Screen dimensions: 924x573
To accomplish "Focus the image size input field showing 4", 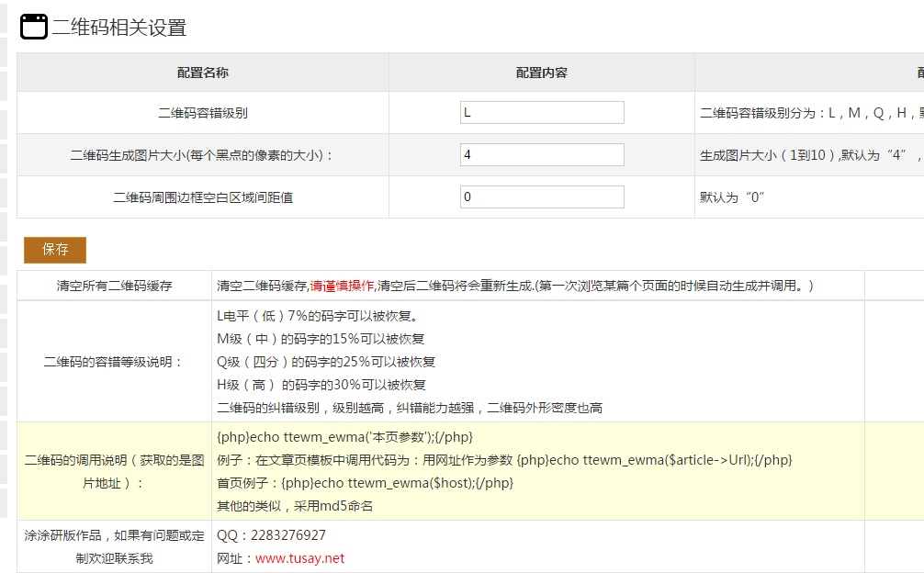I will click(542, 155).
